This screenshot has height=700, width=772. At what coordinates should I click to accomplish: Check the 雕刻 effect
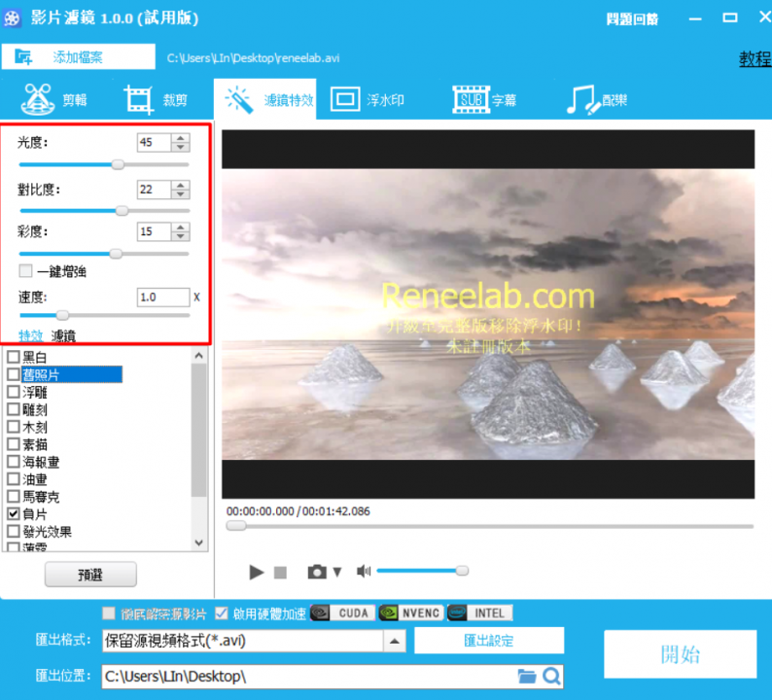[x=14, y=409]
